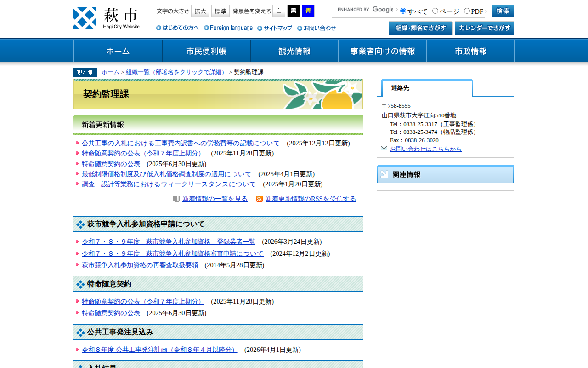This screenshot has width=588, height=368.
Task: Set background color to blue swatch
Action: (x=308, y=11)
